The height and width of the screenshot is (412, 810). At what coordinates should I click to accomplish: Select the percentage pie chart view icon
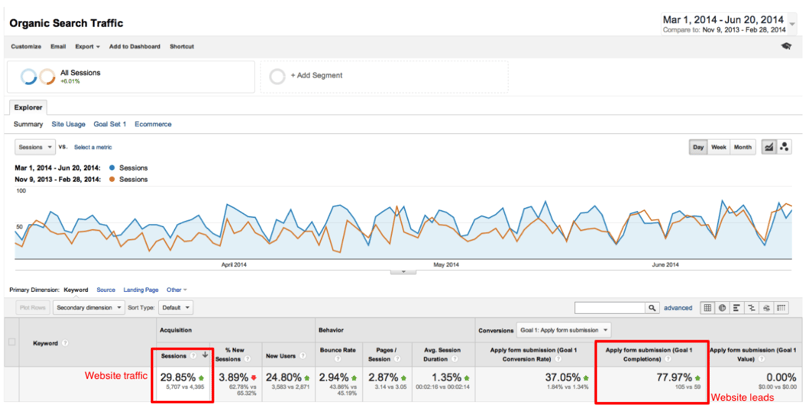coord(722,308)
